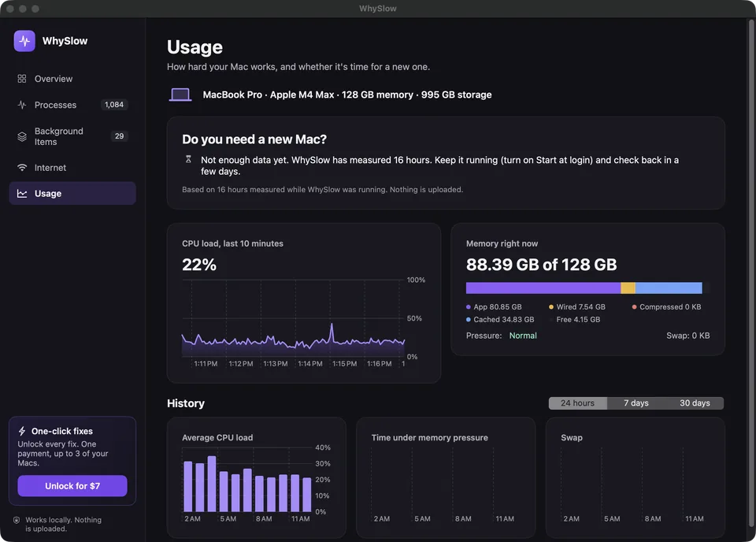This screenshot has width=756, height=542.
Task: Click the shield icon beside Works locally
Action: 17,520
